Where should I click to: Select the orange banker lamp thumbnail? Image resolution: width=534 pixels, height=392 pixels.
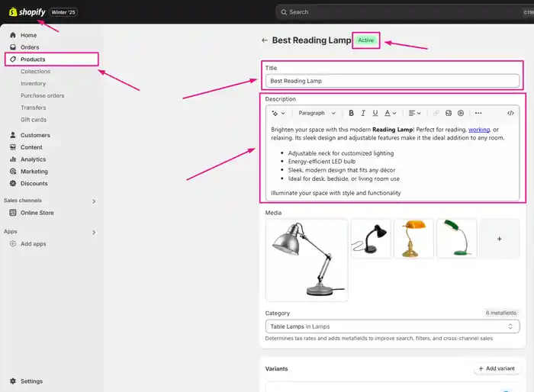click(413, 239)
